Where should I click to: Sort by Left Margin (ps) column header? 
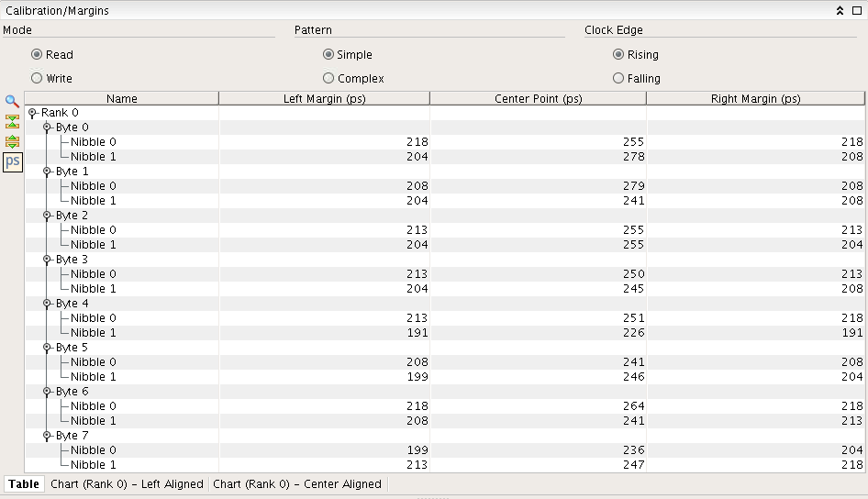click(324, 98)
